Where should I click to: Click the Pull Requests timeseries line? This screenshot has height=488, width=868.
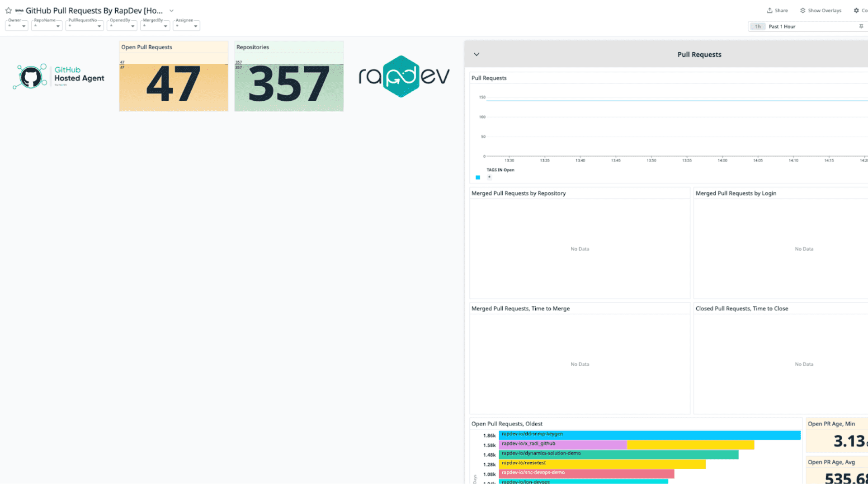coord(677,100)
